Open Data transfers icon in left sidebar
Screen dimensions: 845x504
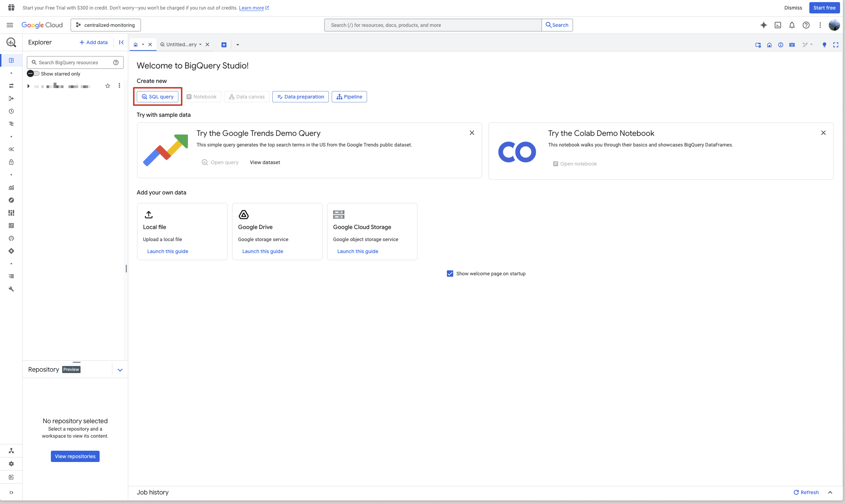click(x=11, y=86)
